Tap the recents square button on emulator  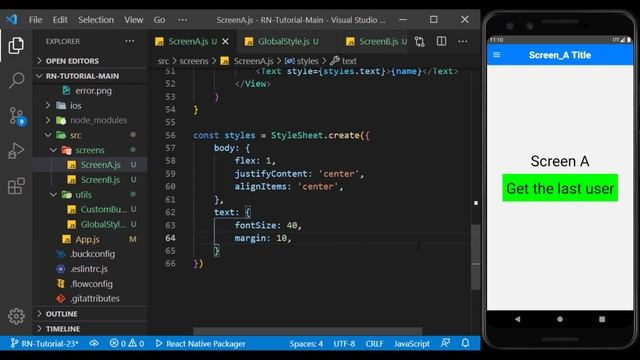click(x=602, y=319)
